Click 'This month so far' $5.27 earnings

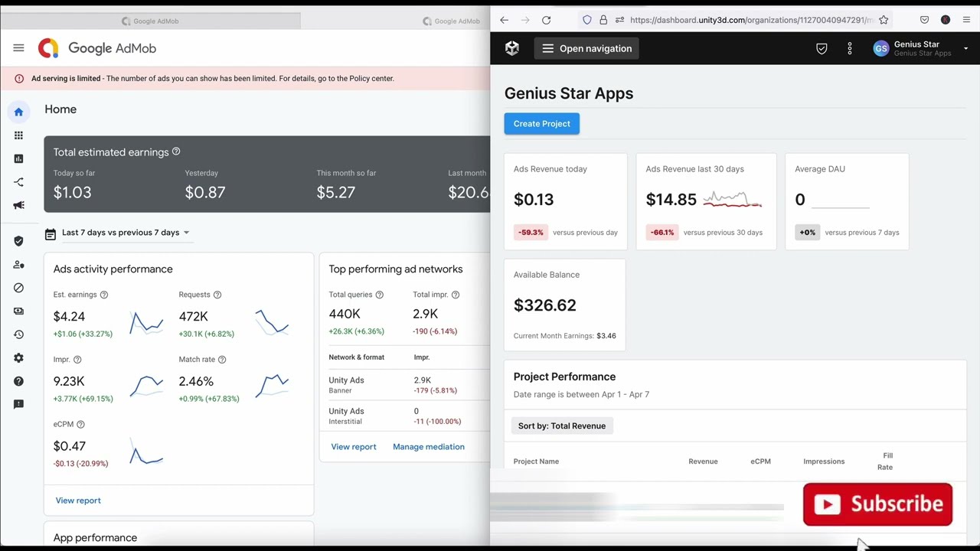[336, 192]
